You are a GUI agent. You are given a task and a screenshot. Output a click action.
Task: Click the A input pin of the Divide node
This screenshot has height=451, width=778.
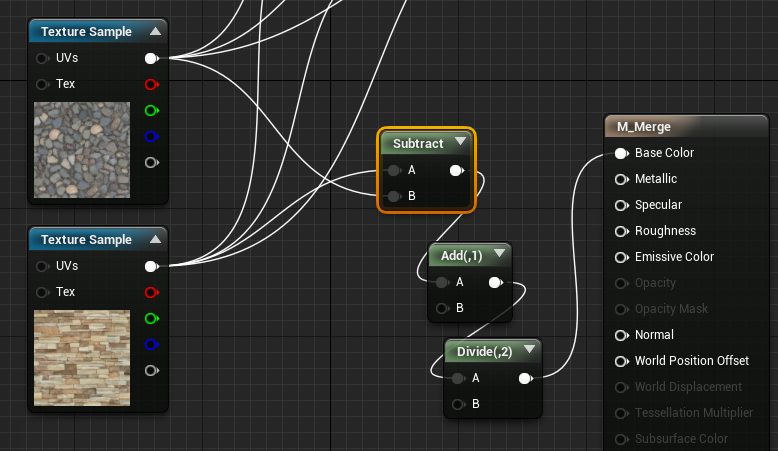coord(458,379)
